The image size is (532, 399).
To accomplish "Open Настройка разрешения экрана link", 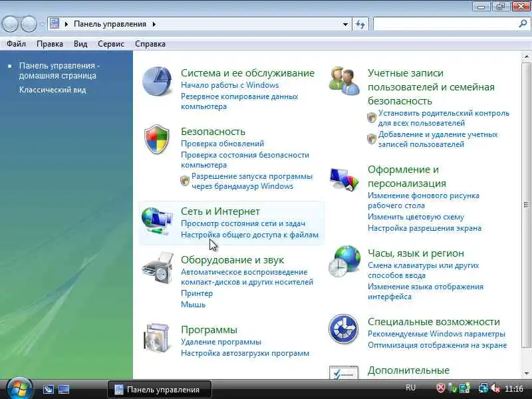I will click(424, 228).
